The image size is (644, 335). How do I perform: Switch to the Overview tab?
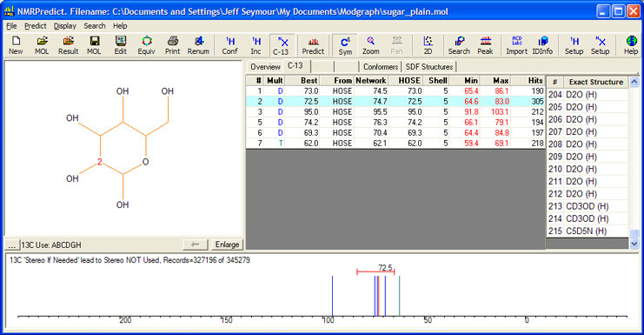pos(265,67)
